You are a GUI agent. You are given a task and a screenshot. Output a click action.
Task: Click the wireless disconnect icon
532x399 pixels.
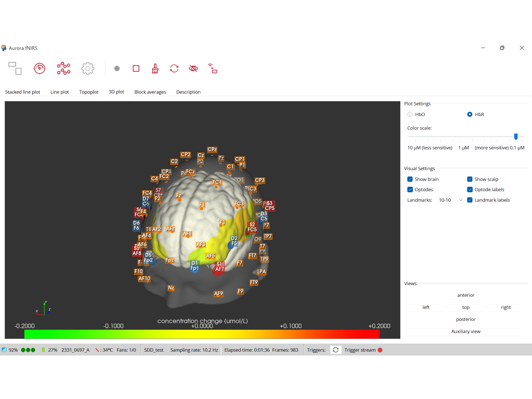tap(213, 68)
